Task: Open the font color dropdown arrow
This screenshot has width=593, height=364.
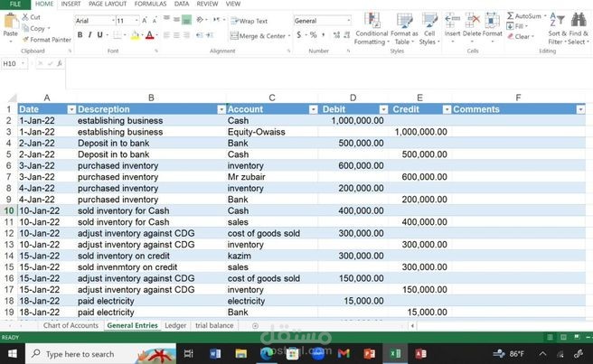Action: (156, 35)
